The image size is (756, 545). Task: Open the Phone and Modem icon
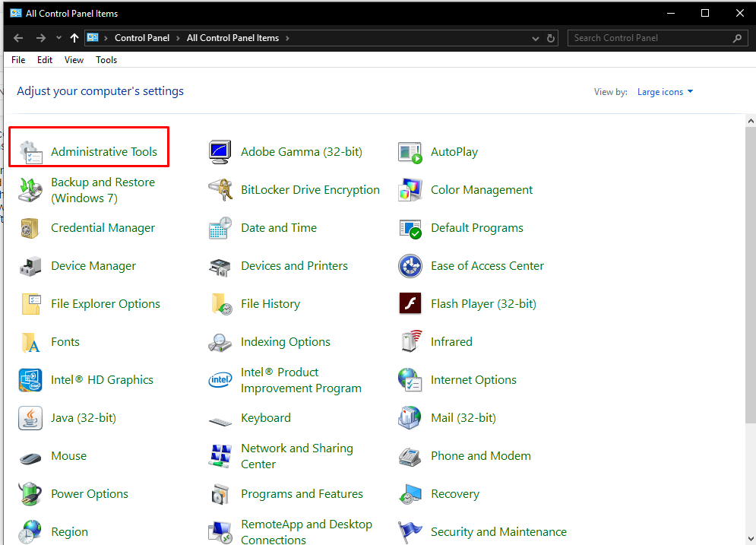point(410,456)
